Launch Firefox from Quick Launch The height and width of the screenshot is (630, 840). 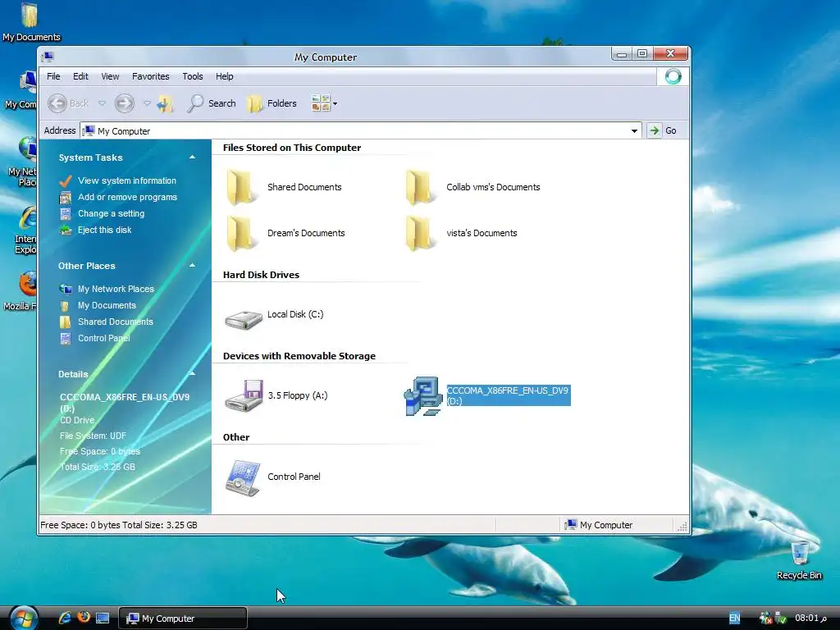(x=84, y=617)
